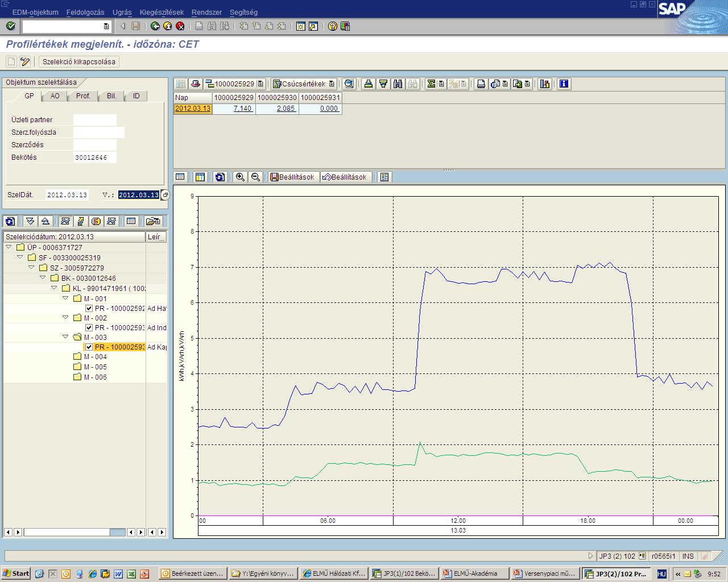This screenshot has height=582, width=728.
Task: Click the bar chart Graphic icon in grid toolbar
Action: point(545,84)
